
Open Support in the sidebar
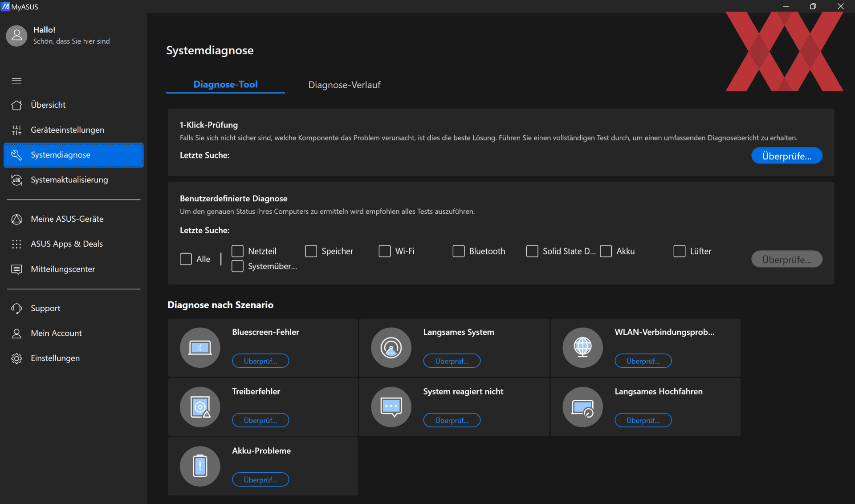pyautogui.click(x=73, y=309)
